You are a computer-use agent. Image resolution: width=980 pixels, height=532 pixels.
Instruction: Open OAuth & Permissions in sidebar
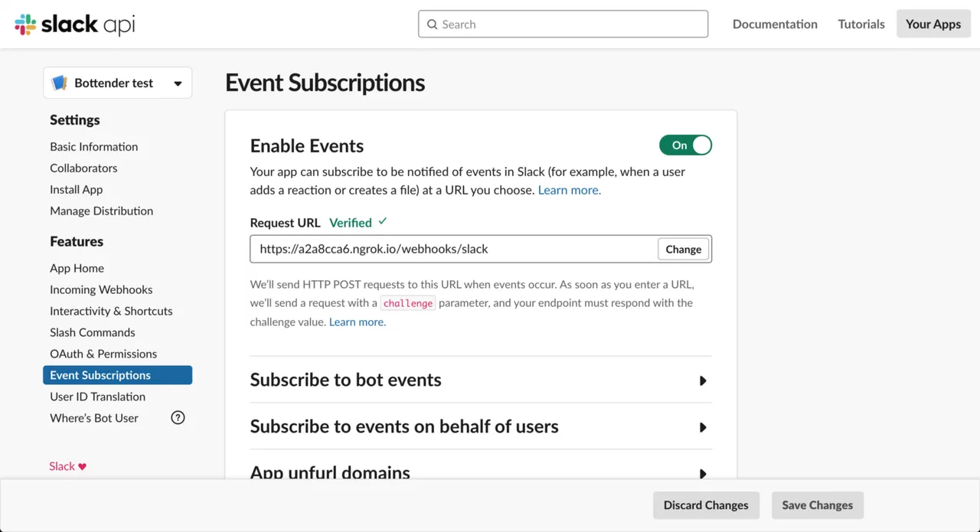103,354
